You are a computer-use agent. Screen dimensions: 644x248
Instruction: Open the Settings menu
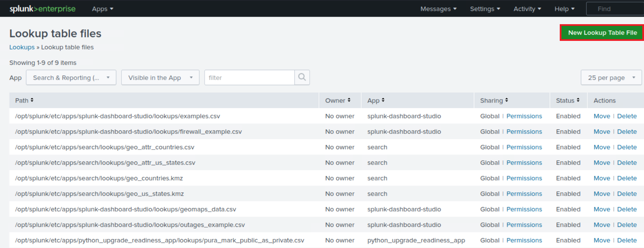(485, 9)
